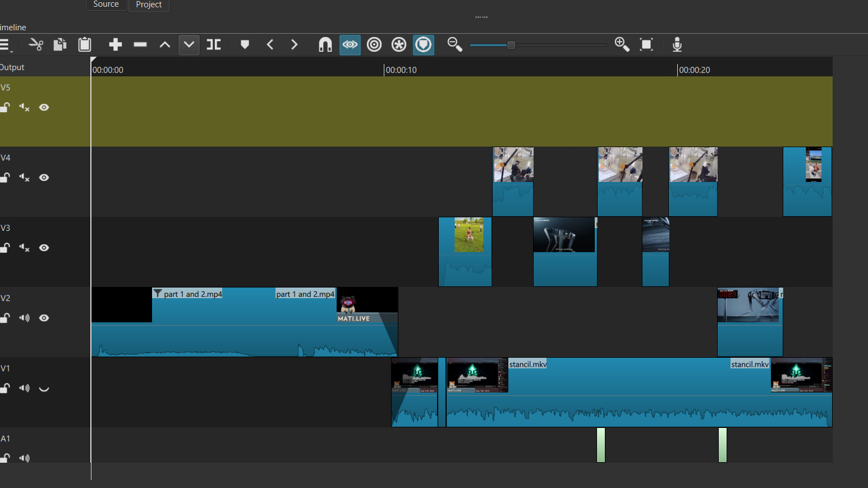The image size is (868, 488).
Task: Toggle Ripple All Tracks
Action: click(x=399, y=44)
